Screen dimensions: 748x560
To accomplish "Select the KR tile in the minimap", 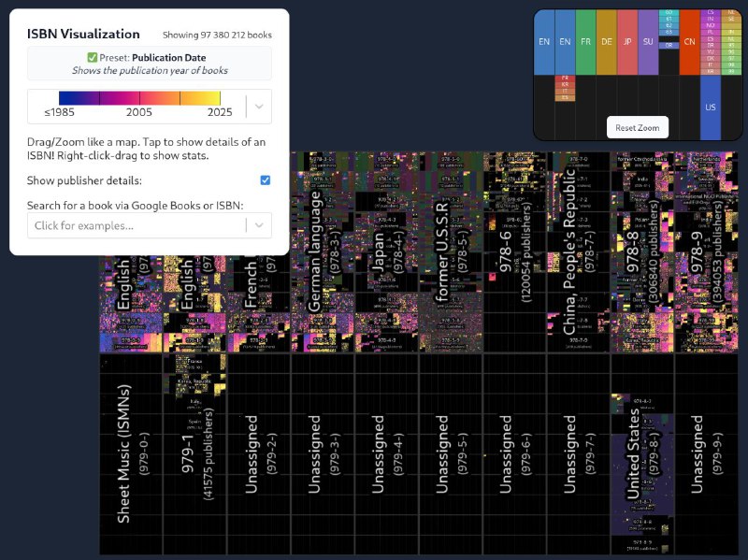I will click(565, 85).
